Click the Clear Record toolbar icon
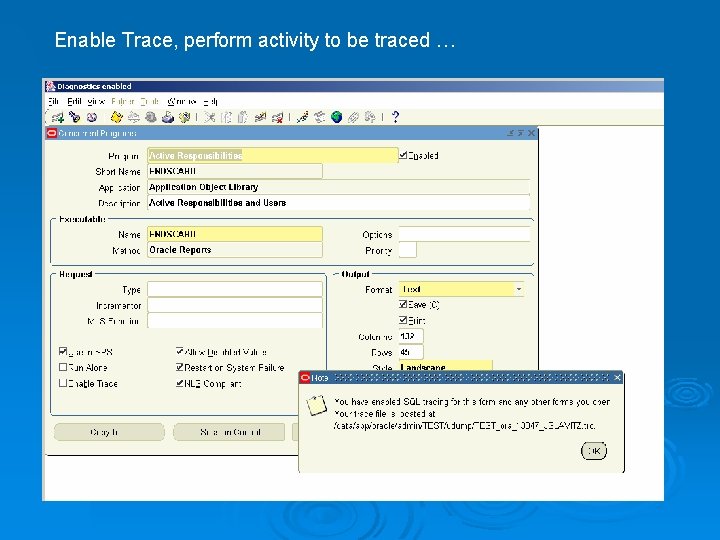 pos(260,118)
